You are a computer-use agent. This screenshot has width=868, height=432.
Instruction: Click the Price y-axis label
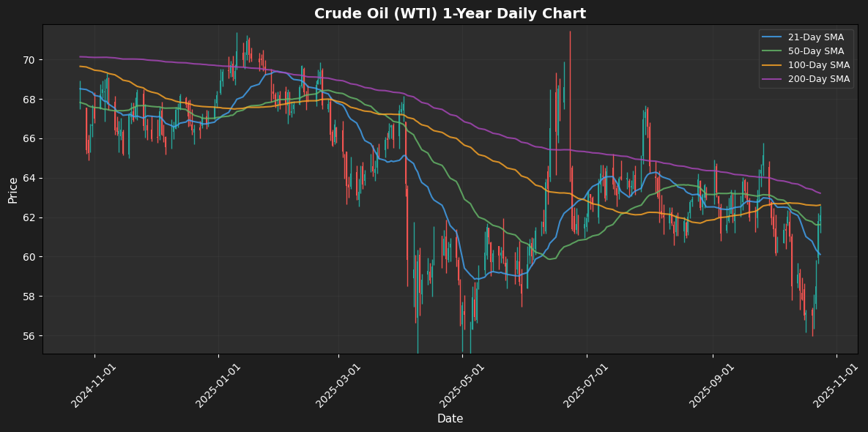tap(13, 189)
